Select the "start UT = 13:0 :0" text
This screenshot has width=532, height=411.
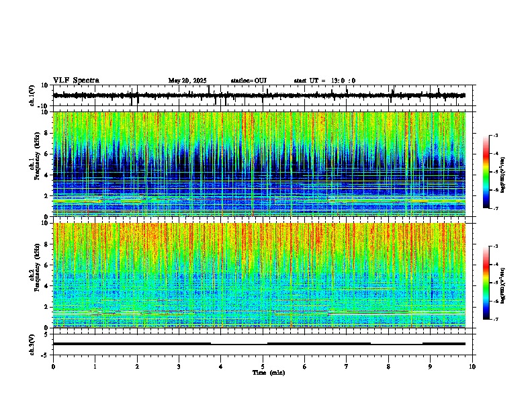pos(324,81)
